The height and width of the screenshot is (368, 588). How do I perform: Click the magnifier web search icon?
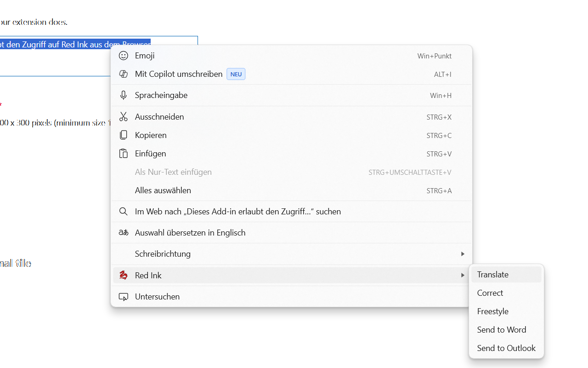point(123,212)
